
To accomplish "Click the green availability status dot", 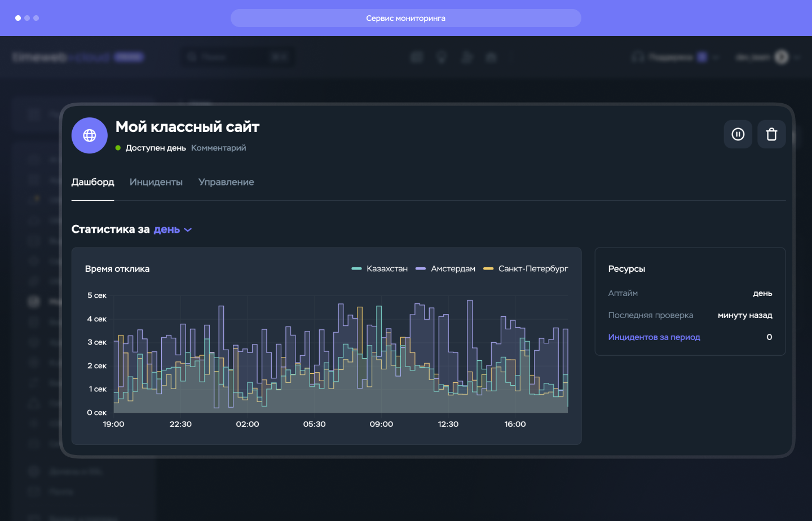I will click(118, 148).
